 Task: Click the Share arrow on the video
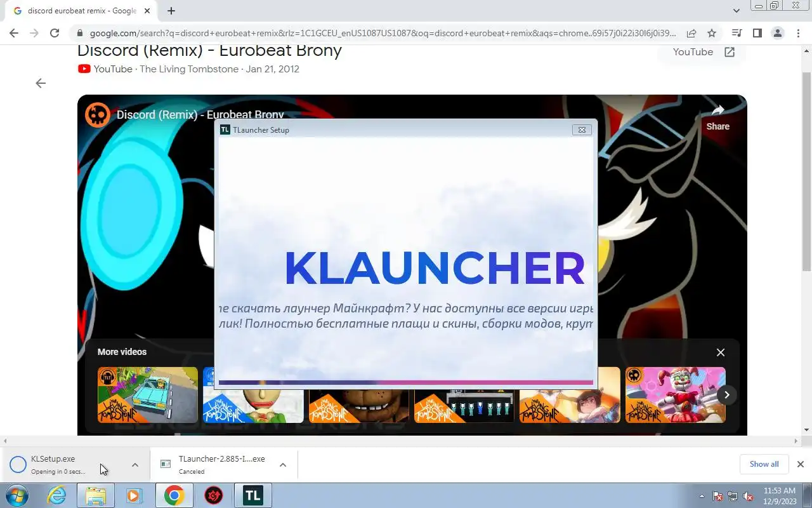coord(718,118)
